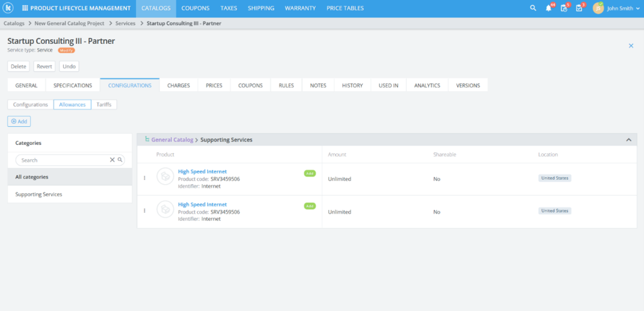Open notifications bell with 44 badge

(549, 8)
